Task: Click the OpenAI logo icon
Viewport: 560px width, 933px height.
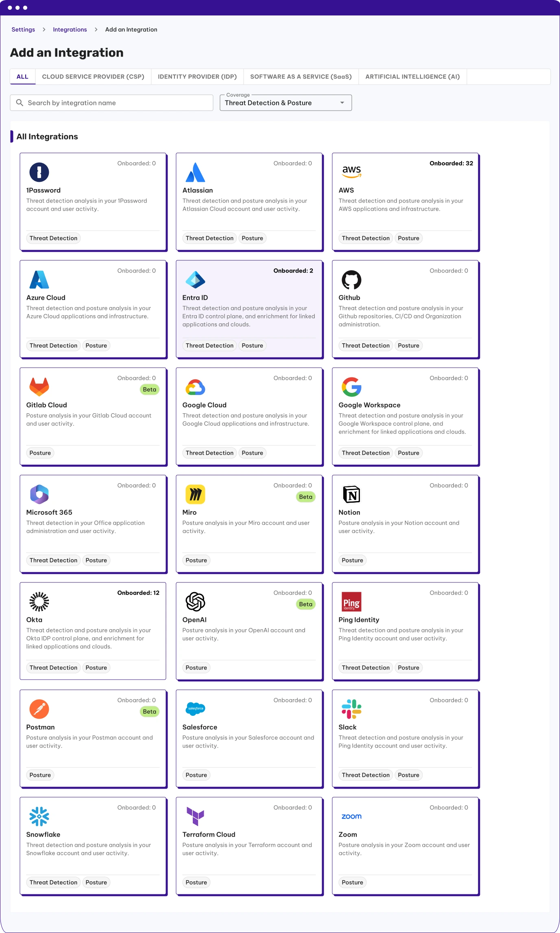Action: tap(195, 602)
